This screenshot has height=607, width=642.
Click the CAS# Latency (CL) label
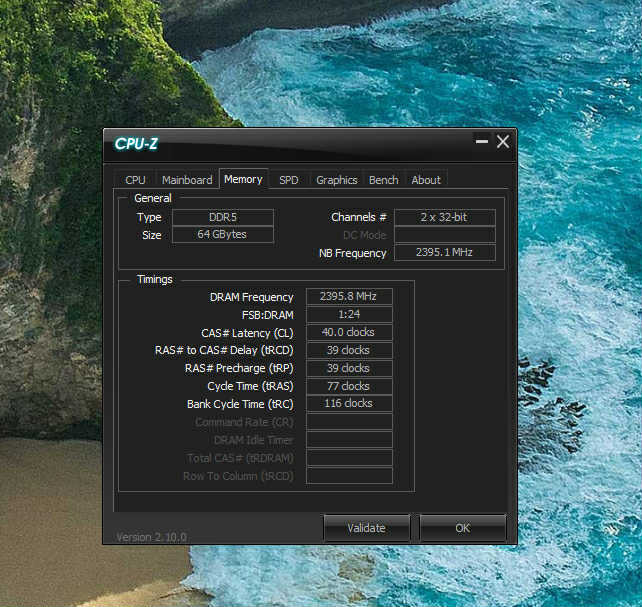pos(247,333)
